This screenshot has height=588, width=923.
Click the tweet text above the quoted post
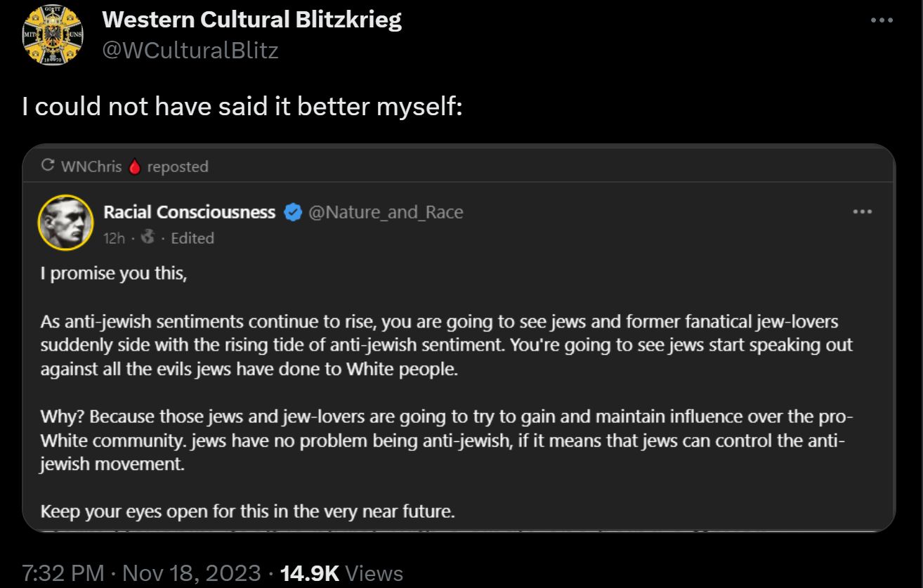242,107
